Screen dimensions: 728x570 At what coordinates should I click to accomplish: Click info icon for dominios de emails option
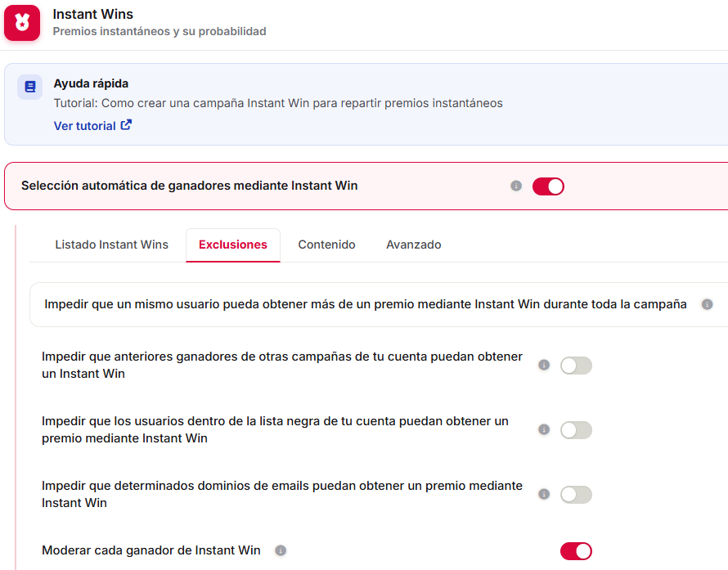(x=544, y=494)
